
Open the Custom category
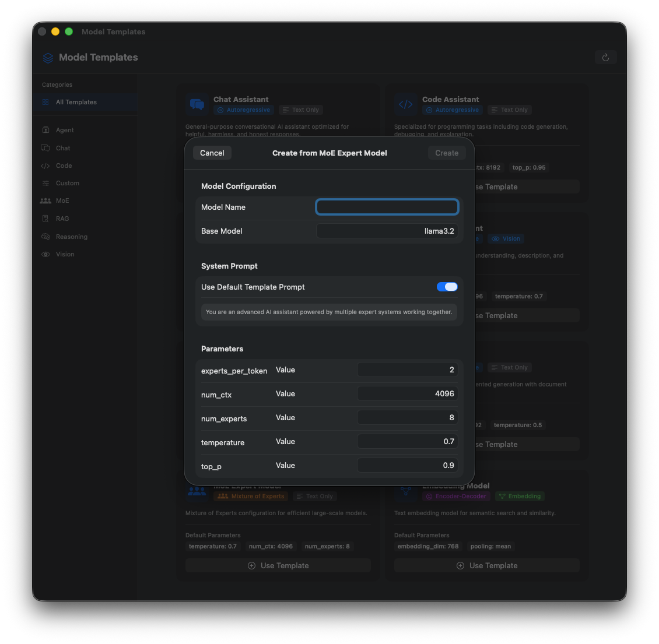(x=68, y=183)
